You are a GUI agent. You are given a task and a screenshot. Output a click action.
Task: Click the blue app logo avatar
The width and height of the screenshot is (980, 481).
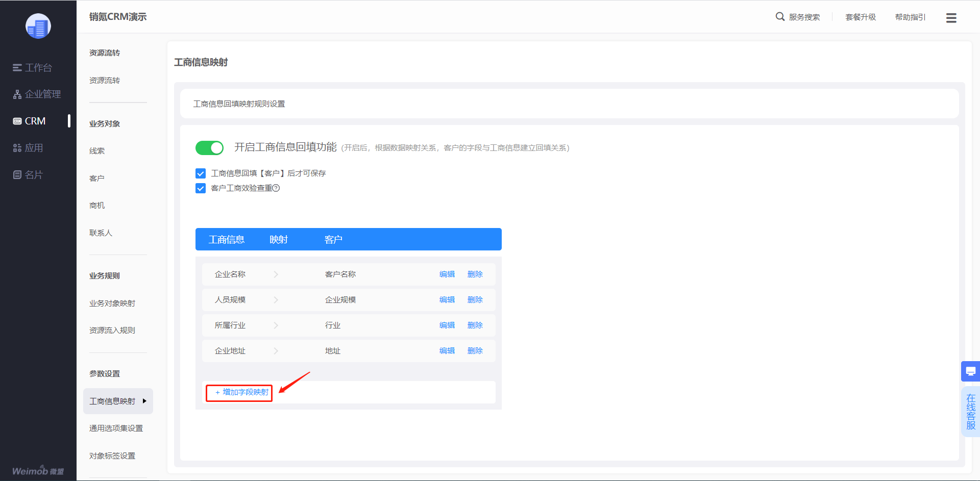pos(38,26)
